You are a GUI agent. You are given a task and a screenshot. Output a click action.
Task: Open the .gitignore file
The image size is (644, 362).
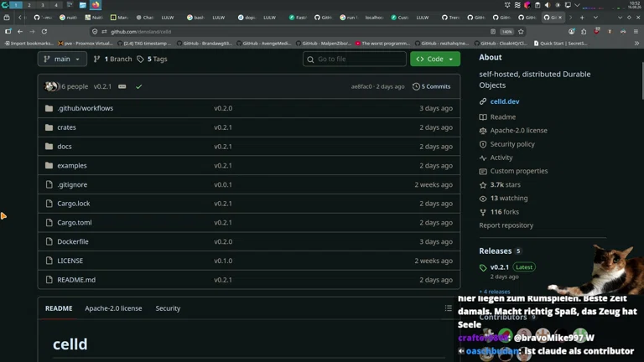pos(72,184)
